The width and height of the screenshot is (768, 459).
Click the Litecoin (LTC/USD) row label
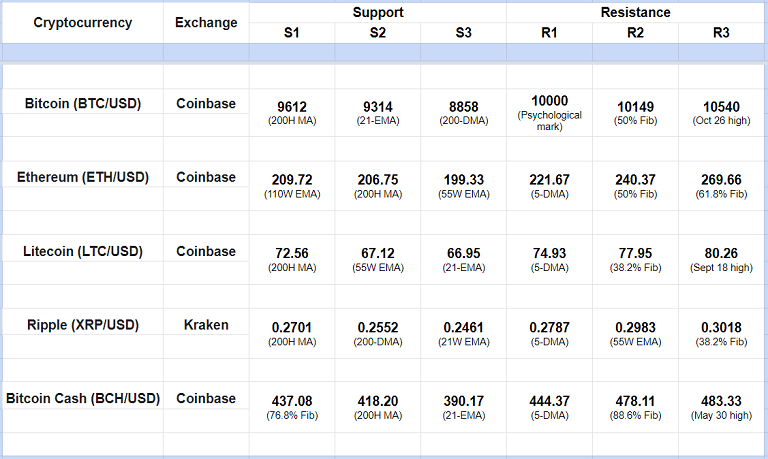pyautogui.click(x=82, y=251)
